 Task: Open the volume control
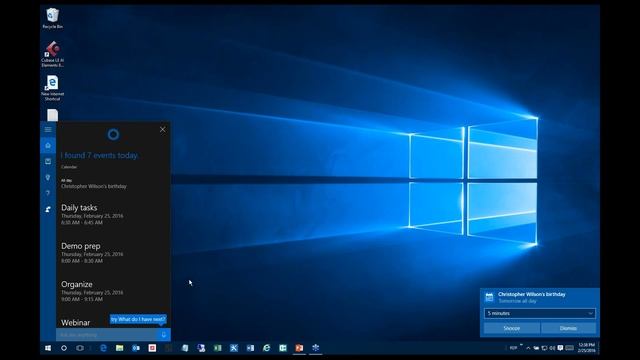click(552, 348)
